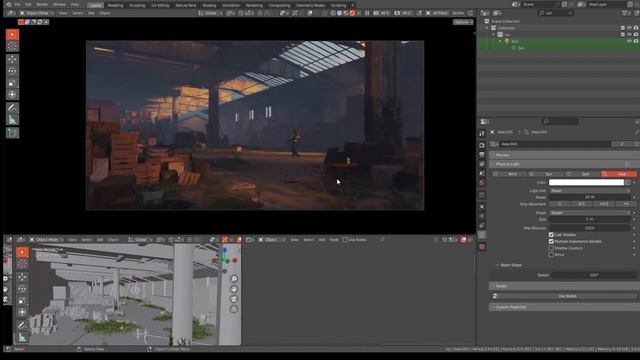
Task: Click the zoom magnifier gizmo in the bottom viewport
Action: pos(234,279)
